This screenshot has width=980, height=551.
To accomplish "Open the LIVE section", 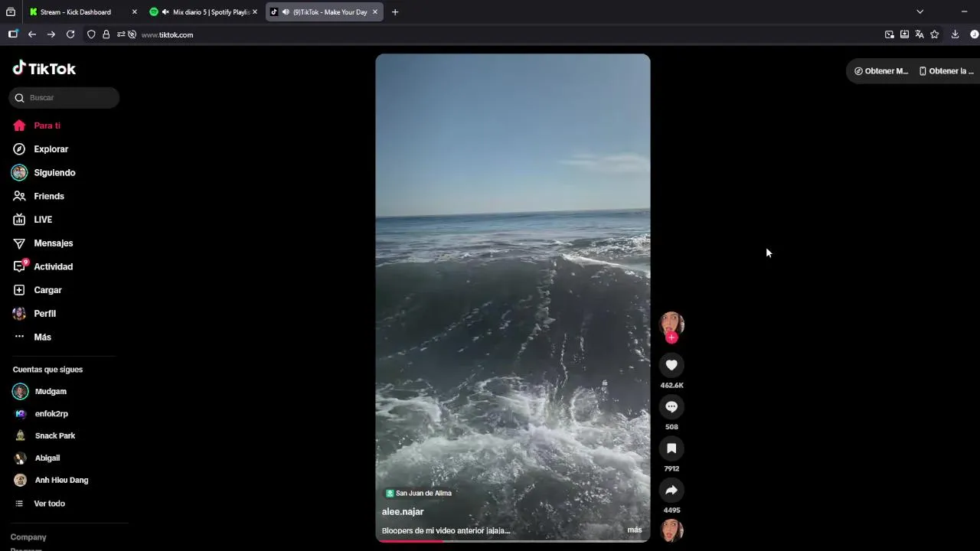I will point(32,220).
